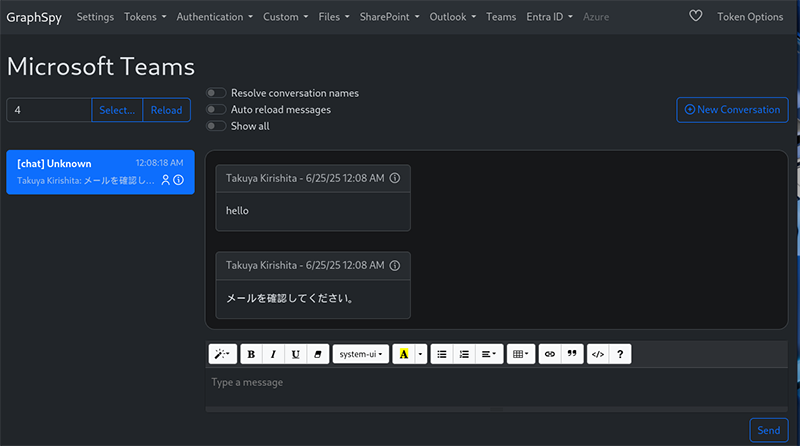Click the New Conversation button
Image resolution: width=800 pixels, height=446 pixels.
732,109
